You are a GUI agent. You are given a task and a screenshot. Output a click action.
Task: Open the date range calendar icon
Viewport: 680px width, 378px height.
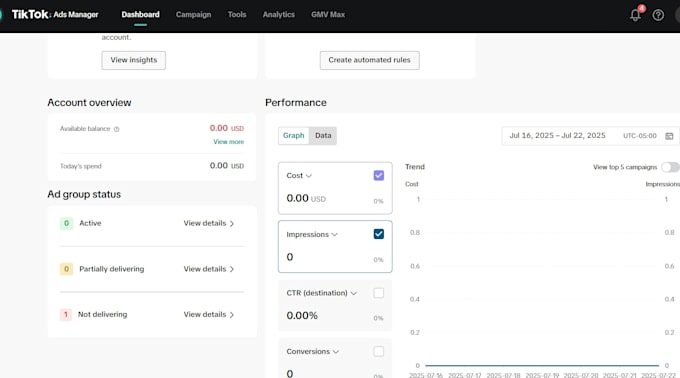click(x=669, y=136)
